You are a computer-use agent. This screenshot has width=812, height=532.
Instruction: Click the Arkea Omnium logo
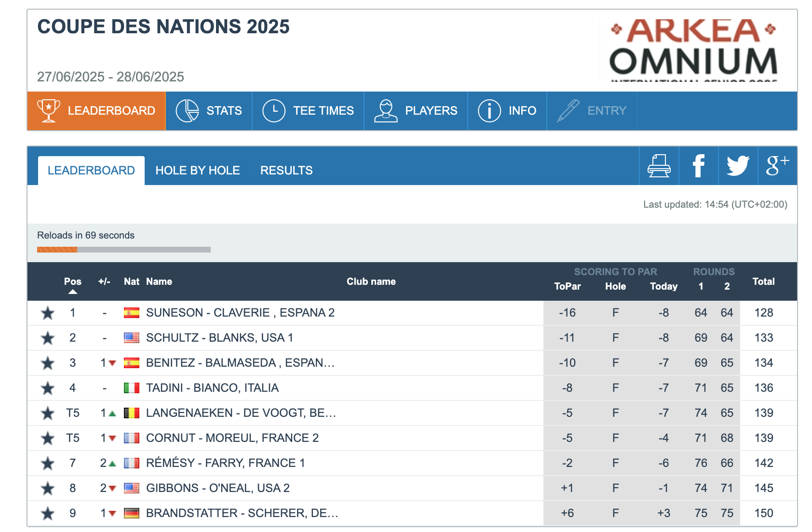click(693, 49)
